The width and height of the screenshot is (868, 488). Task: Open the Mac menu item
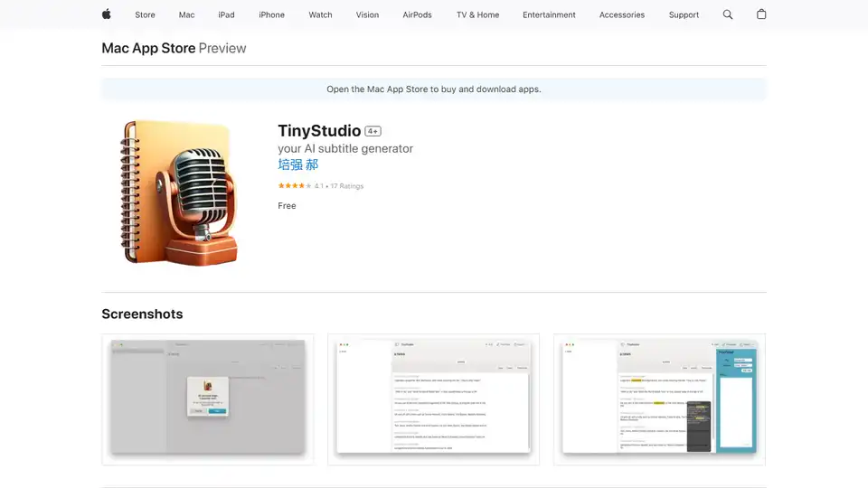click(x=186, y=15)
